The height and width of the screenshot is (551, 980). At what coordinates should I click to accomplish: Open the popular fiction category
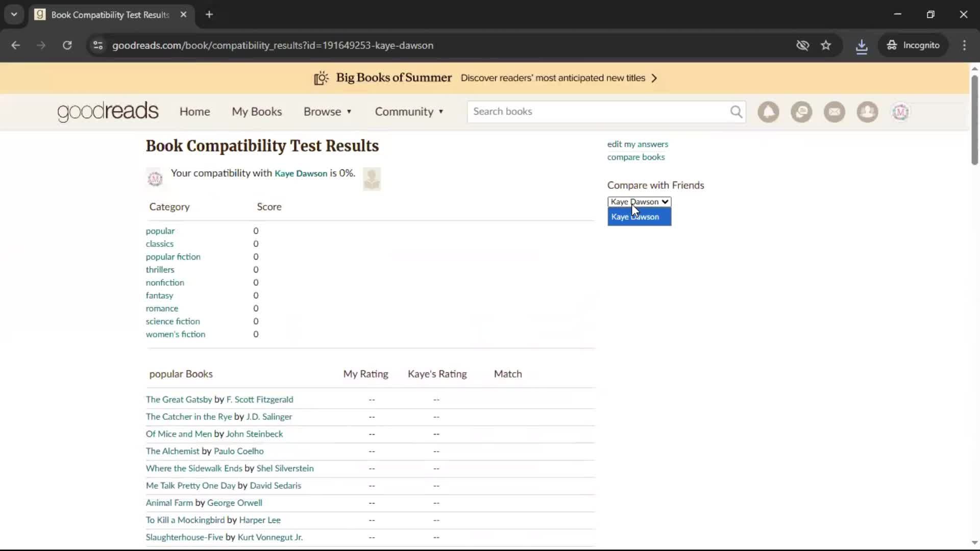173,257
